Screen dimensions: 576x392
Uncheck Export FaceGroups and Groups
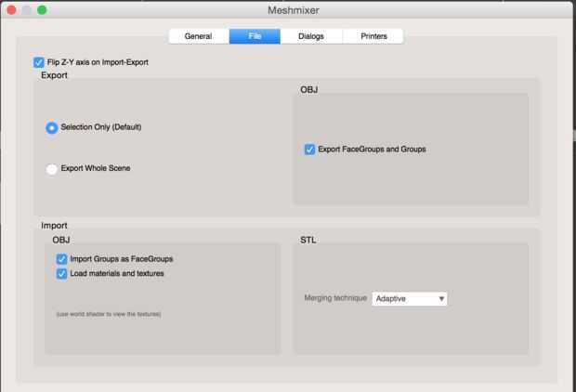tap(309, 150)
